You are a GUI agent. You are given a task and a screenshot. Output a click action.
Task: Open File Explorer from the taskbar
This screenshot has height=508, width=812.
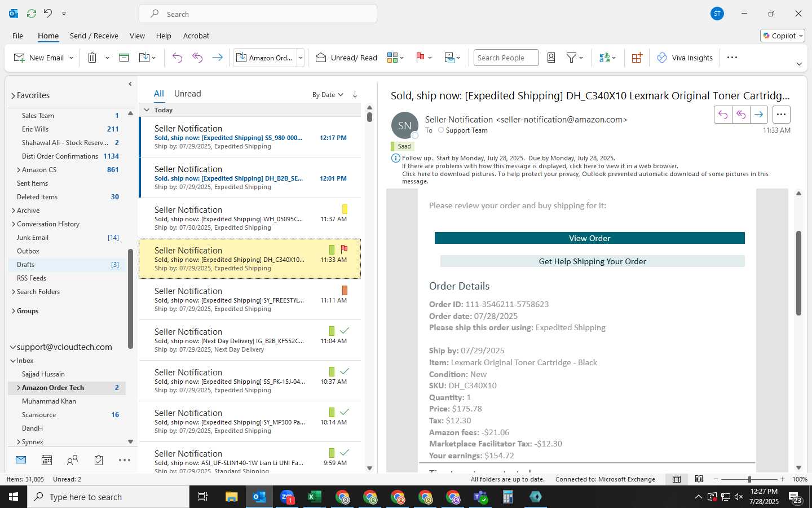pos(232,497)
